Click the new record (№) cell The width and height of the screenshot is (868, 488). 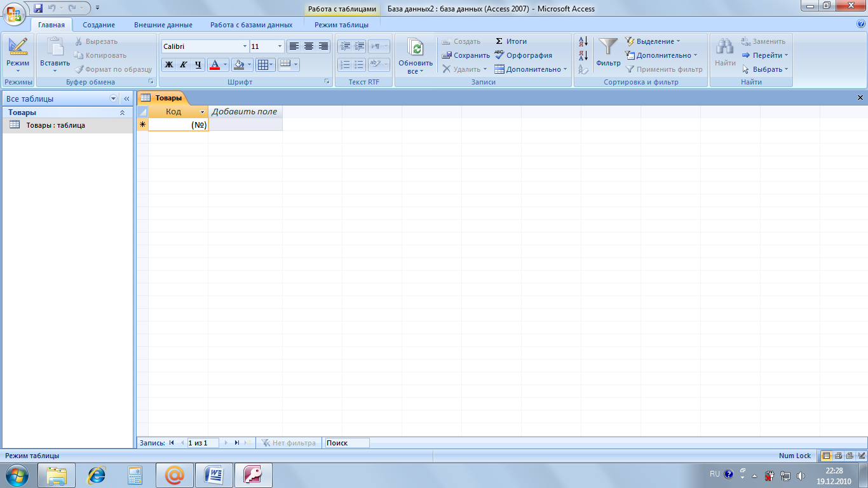click(x=179, y=125)
